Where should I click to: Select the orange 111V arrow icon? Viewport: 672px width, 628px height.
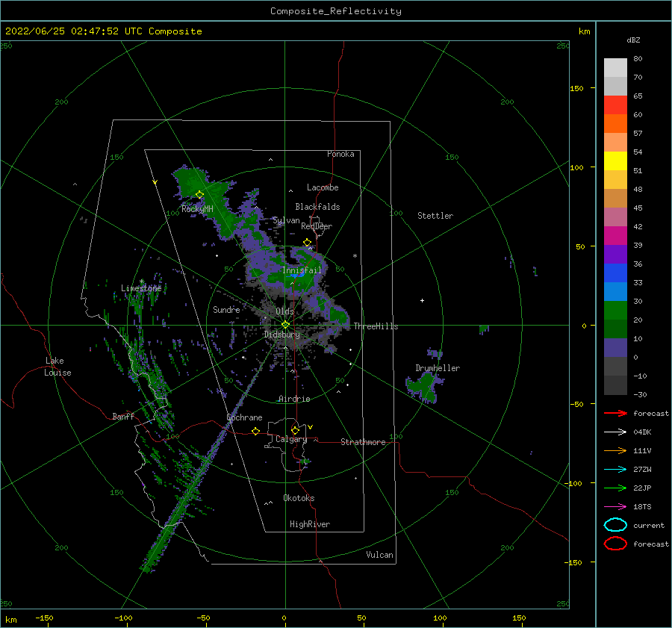coord(615,450)
